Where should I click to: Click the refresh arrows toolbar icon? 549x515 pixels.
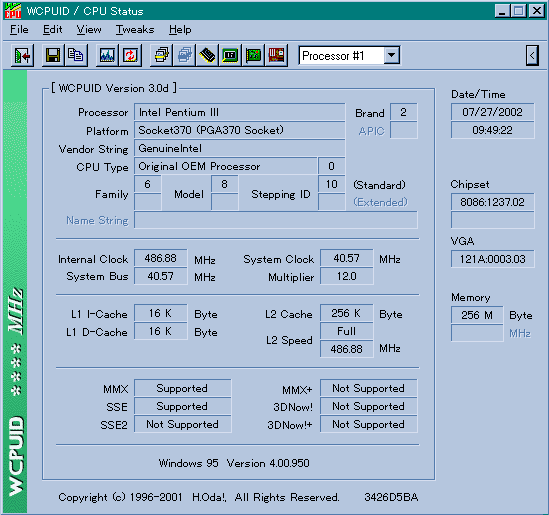(x=130, y=55)
